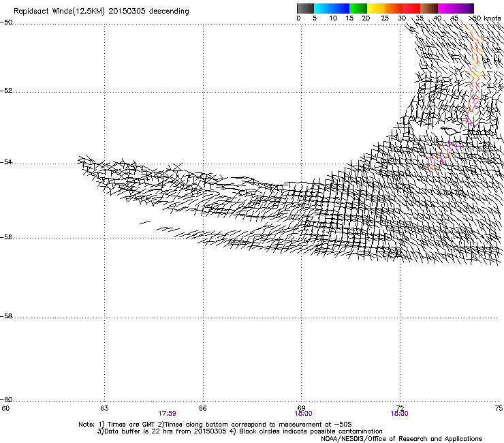Viewport: 504px width, 443px height.
Task: Click the '-52' latitude axis label
Action: [6, 91]
